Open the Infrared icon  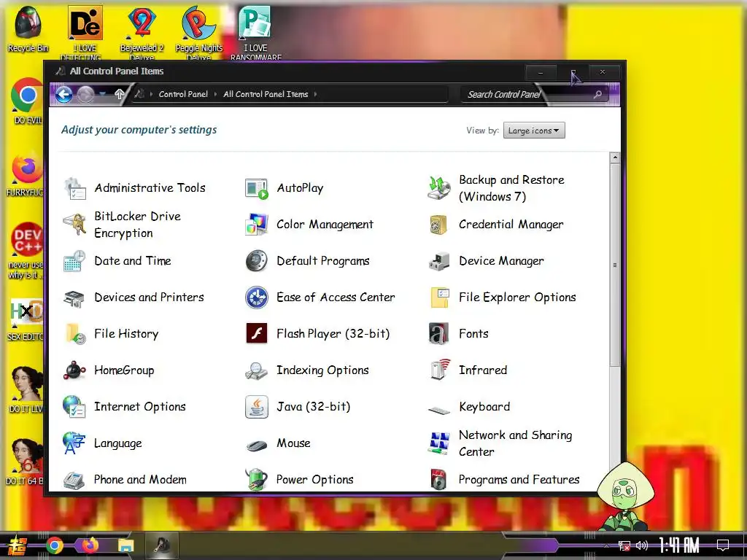[x=438, y=370]
